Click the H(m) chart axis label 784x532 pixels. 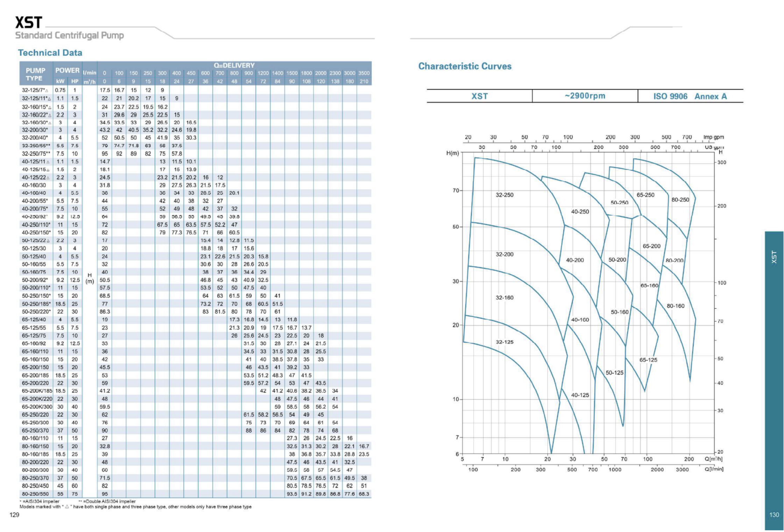(x=452, y=153)
